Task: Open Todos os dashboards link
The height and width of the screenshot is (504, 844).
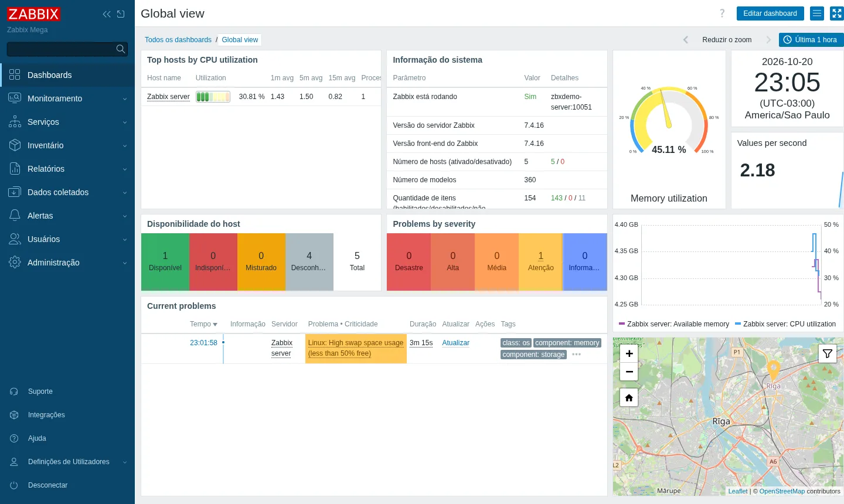Action: 178,40
